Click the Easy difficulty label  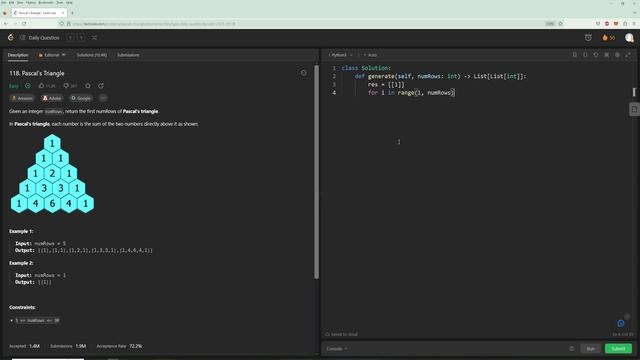(14, 86)
